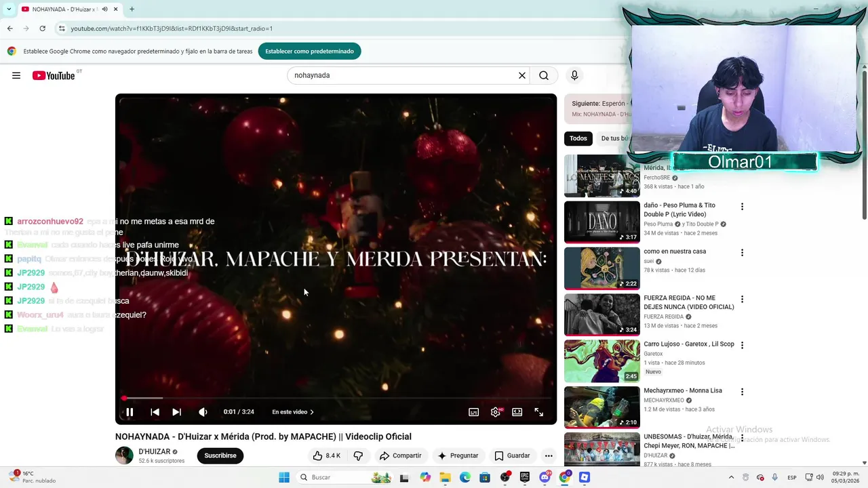
Task: Open File Explorer from taskbar
Action: pyautogui.click(x=445, y=477)
